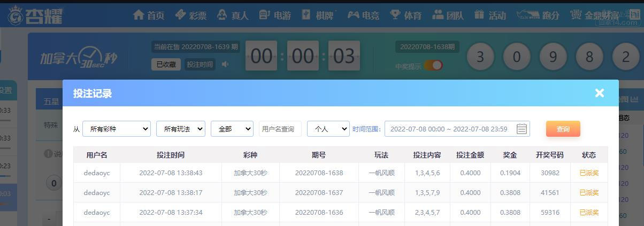The width and height of the screenshot is (644, 226).
Task: Click the 用户名查询 input field
Action: [280, 129]
